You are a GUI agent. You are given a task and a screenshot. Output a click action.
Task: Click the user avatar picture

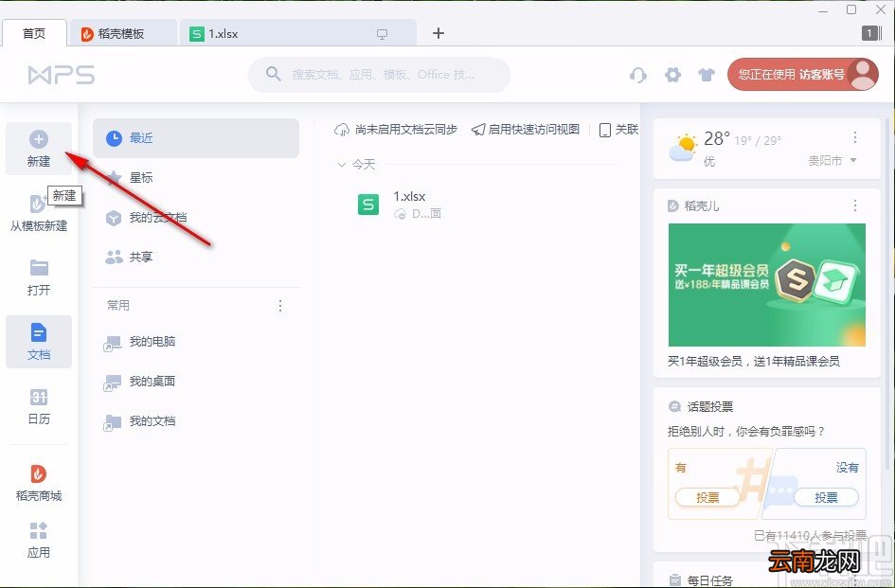click(863, 74)
